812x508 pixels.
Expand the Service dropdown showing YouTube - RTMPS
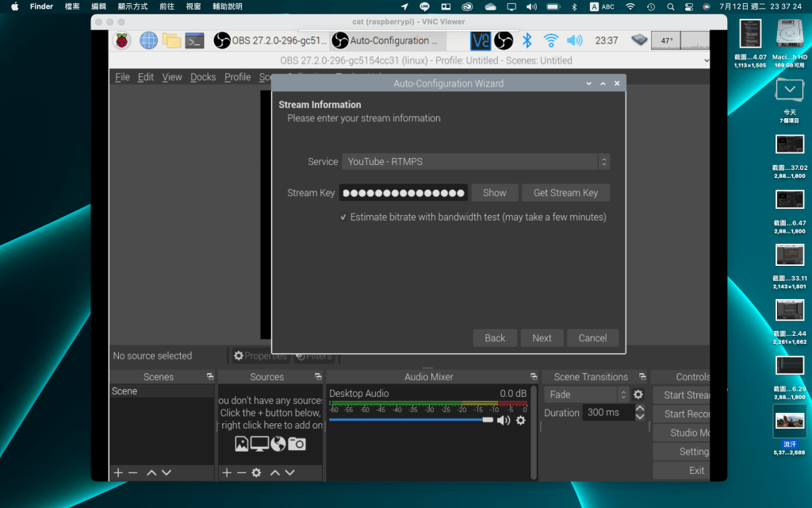coord(476,162)
